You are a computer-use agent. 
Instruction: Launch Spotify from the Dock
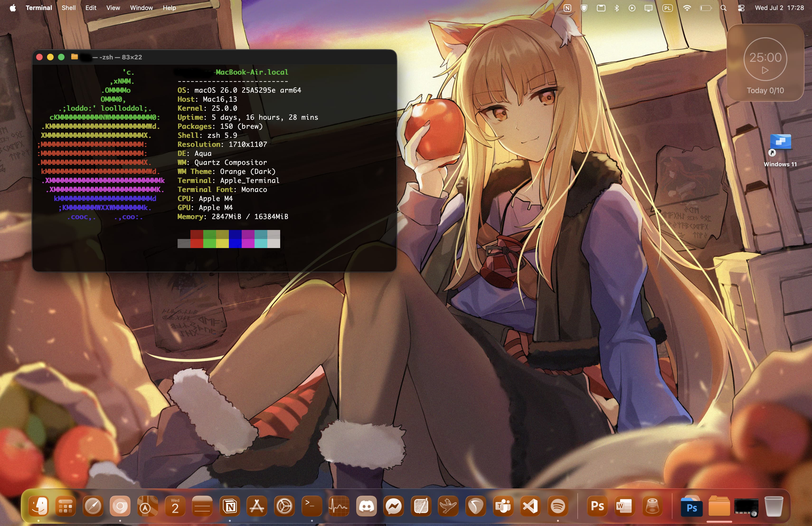point(558,506)
